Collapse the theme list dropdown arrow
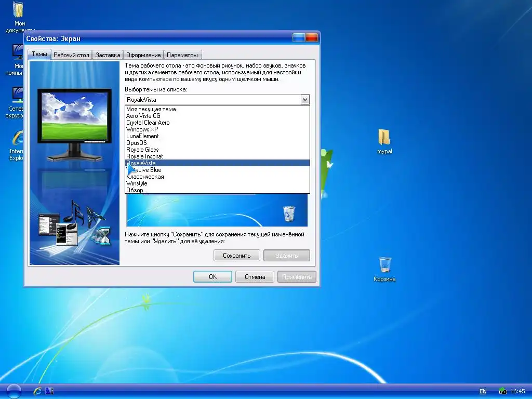 [x=305, y=100]
